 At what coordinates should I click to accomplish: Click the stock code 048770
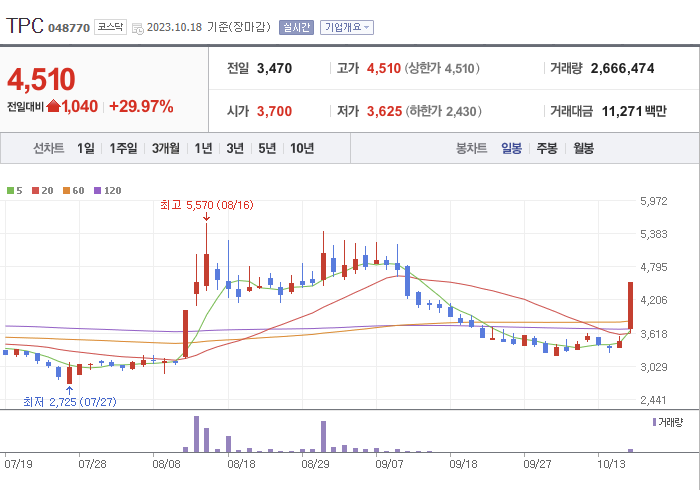coord(69,28)
